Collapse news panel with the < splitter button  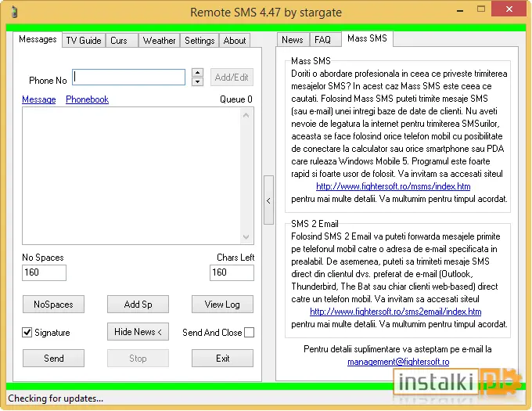click(268, 200)
